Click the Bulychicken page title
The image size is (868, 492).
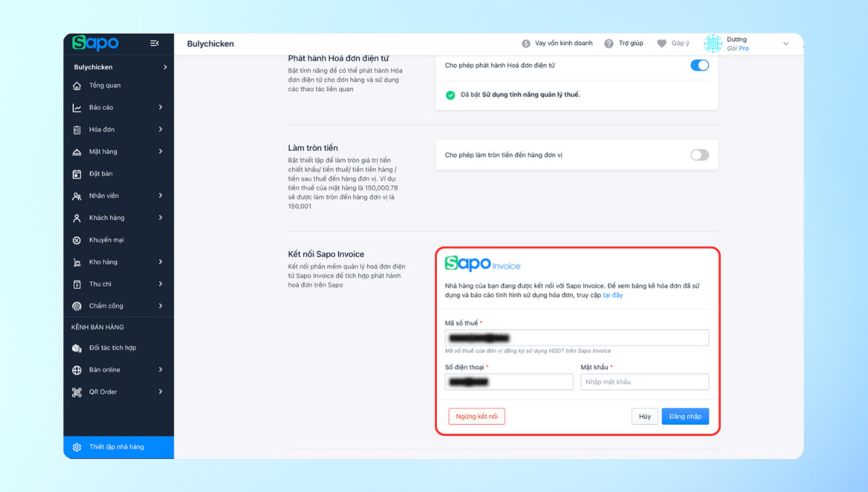(x=210, y=44)
